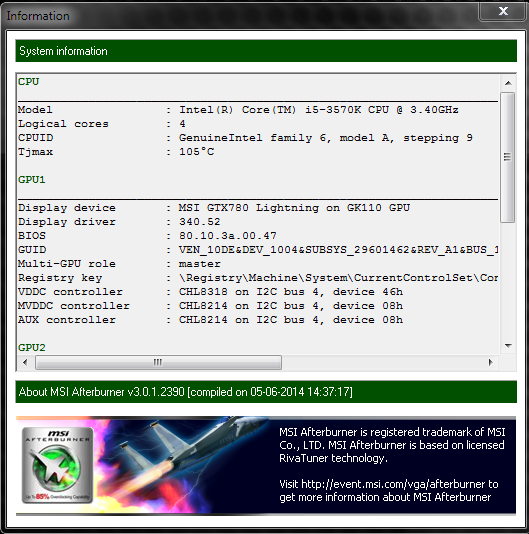
Task: Click the AUX controller row label
Action: 67,319
